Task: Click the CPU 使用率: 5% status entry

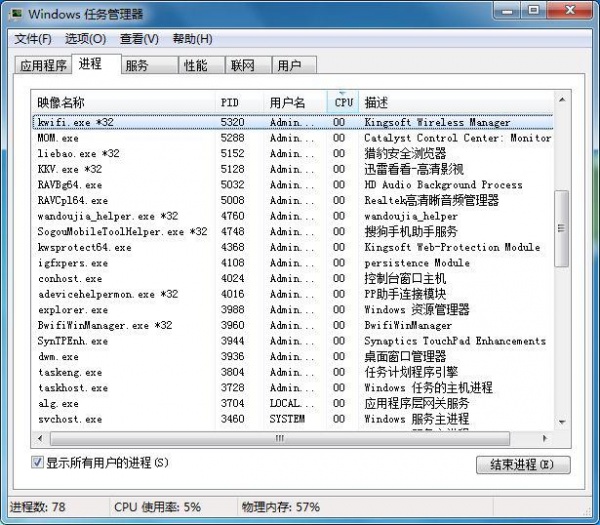Action: click(x=157, y=507)
